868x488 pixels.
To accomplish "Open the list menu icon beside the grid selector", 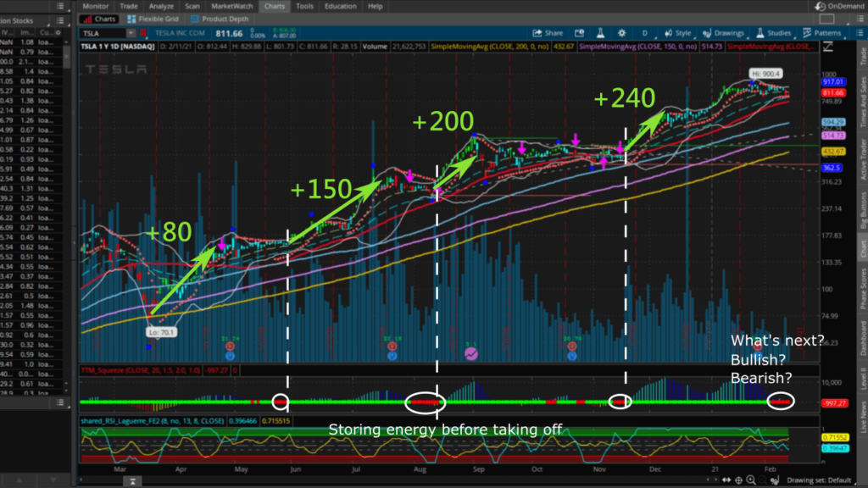I will coord(860,19).
